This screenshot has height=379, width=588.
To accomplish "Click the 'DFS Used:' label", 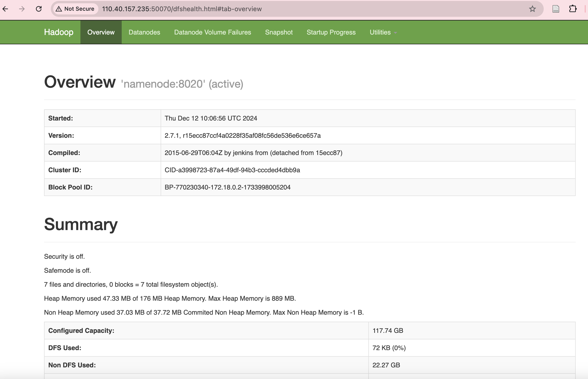I will 65,348.
